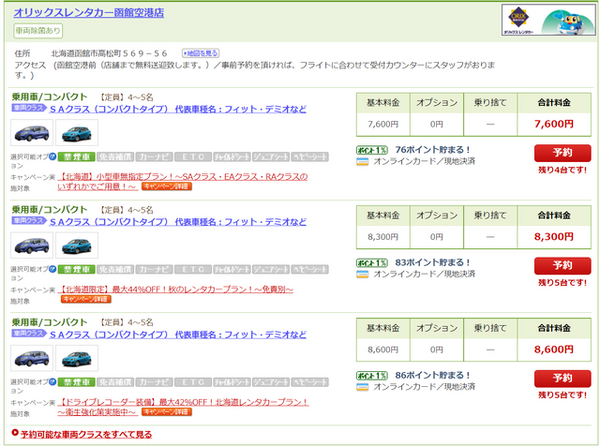This screenshot has height=446, width=600.
Task: Click options help icon in 8,300円 listing
Action: (x=53, y=269)
